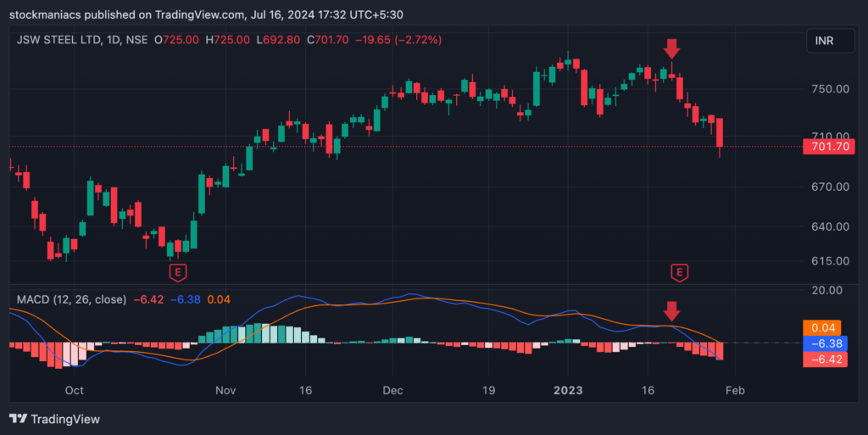Click the 750.00 price axis label
The height and width of the screenshot is (435, 868).
(x=830, y=88)
